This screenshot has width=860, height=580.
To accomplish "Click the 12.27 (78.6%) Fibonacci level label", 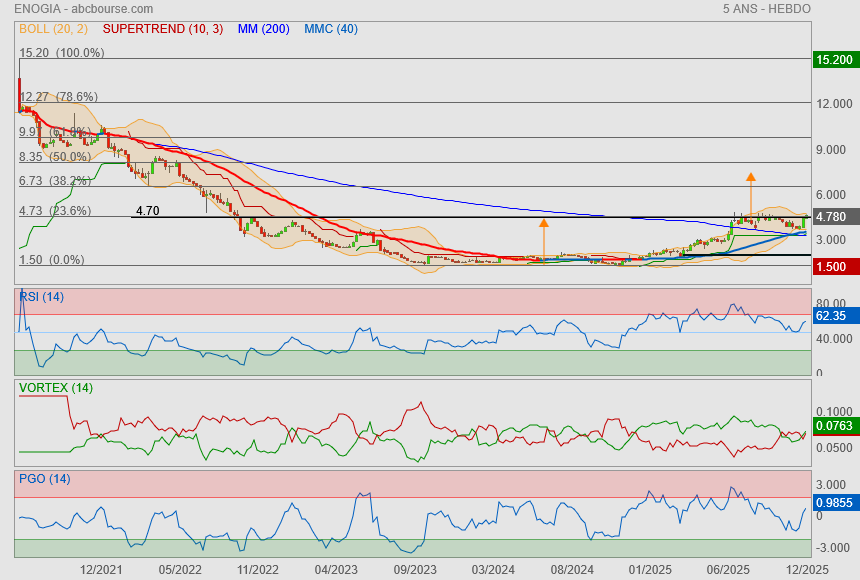I will pyautogui.click(x=58, y=97).
